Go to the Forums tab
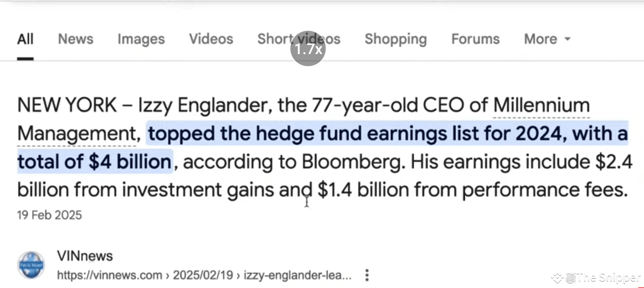 click(475, 39)
